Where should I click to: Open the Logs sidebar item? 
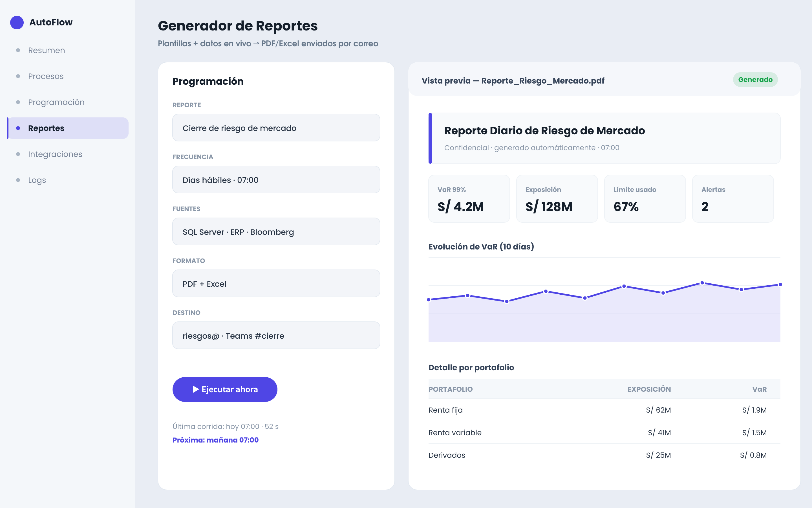coord(68,180)
